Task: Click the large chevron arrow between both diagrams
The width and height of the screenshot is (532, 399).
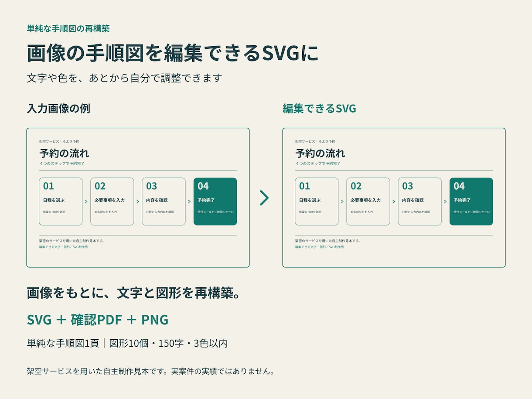Action: click(264, 198)
